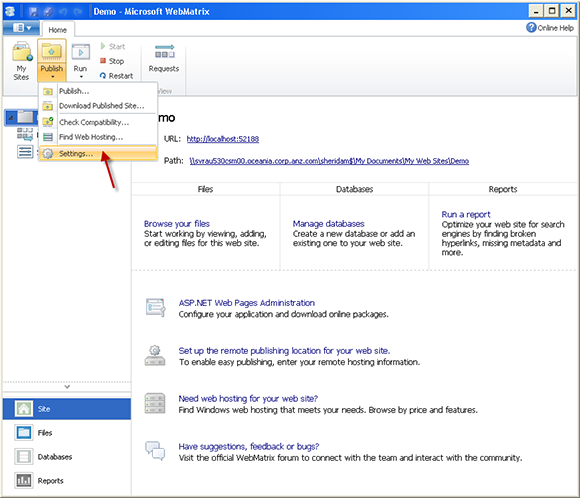Image resolution: width=580 pixels, height=498 pixels.
Task: Collapse the navigation pane chevron
Action: 67,387
